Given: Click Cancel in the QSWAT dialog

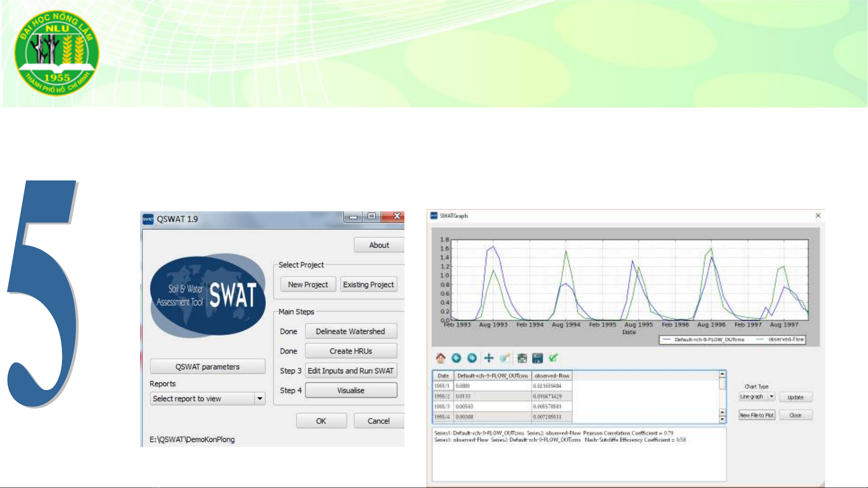Looking at the screenshot, I should [x=379, y=421].
